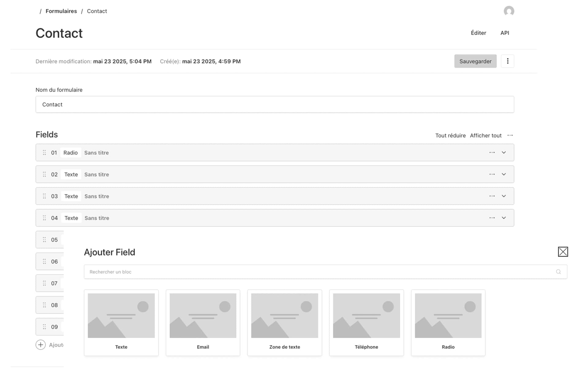Viewport: 588px width, 382px height.
Task: Grab the drag handle of field 01
Action: pos(44,153)
